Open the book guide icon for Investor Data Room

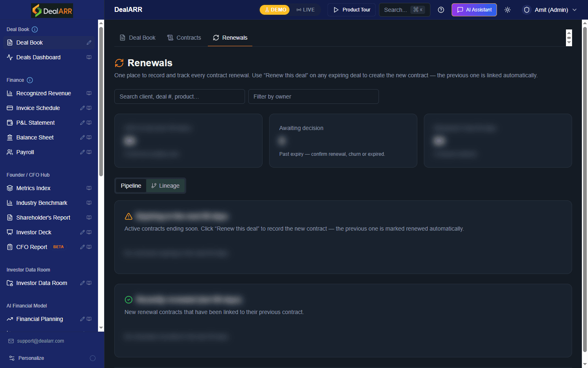89,283
